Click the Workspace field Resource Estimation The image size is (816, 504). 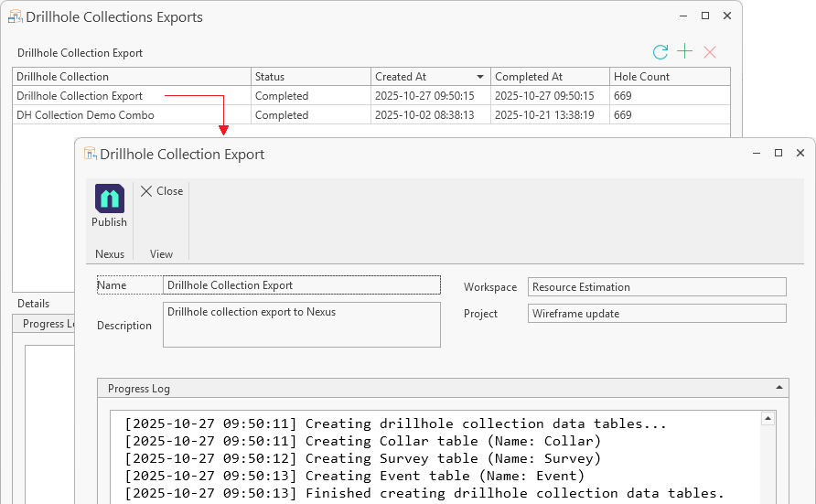click(x=656, y=287)
